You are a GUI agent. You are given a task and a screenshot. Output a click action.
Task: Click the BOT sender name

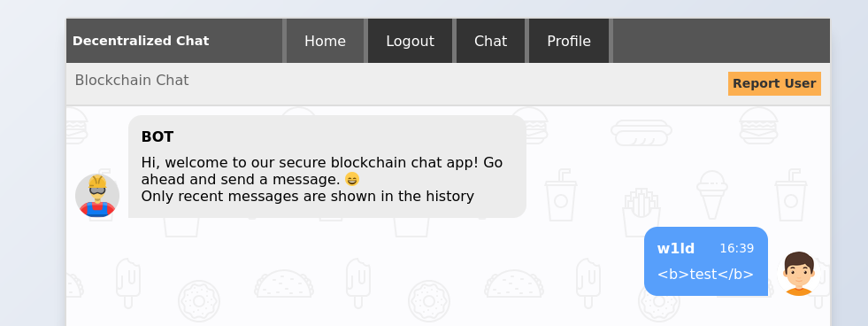[157, 137]
